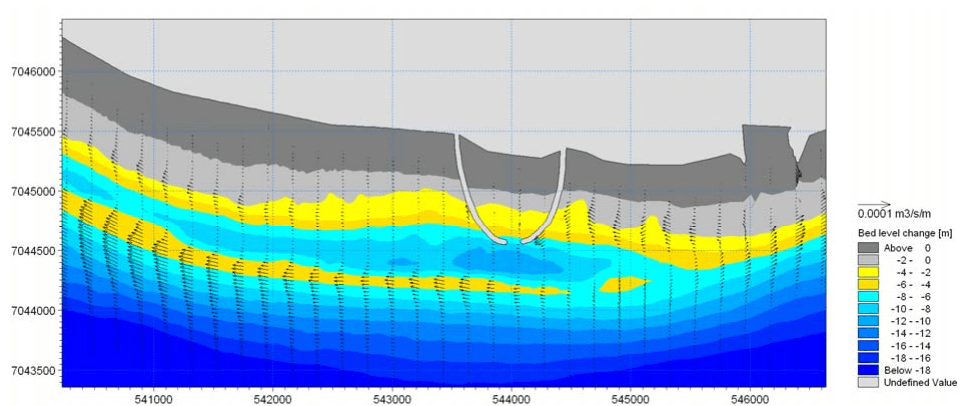Click the 545000 x-axis label
Screen dimensions: 965x406
point(631,398)
